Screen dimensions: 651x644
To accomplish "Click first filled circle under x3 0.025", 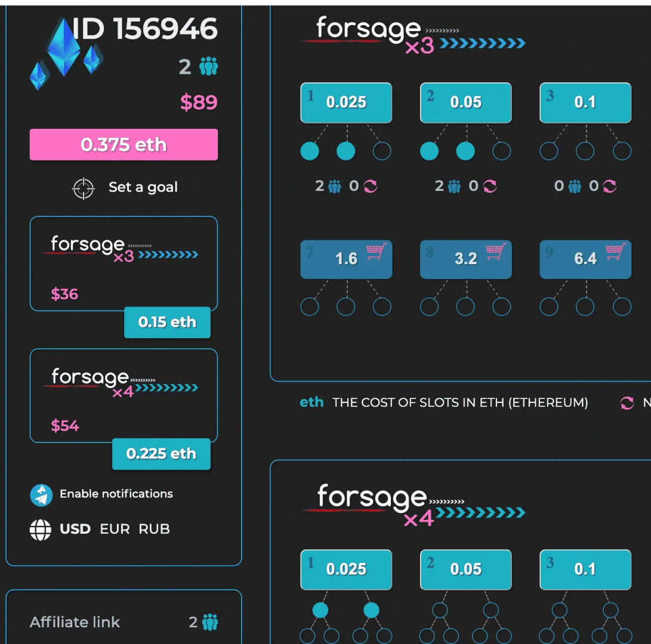I will [x=310, y=151].
